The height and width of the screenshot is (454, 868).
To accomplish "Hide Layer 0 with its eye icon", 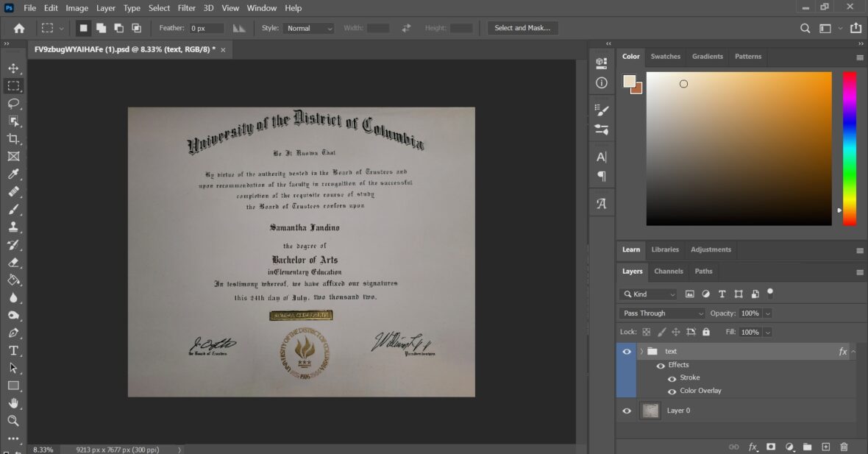I will click(627, 411).
